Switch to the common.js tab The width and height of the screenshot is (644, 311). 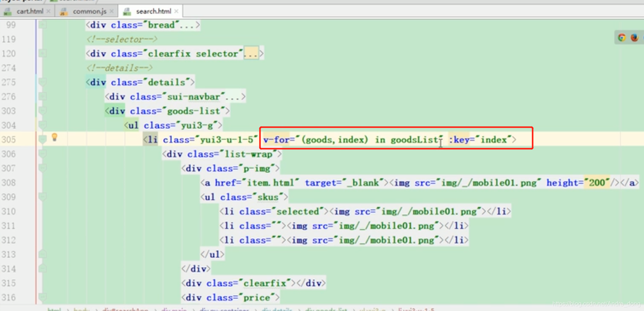89,11
